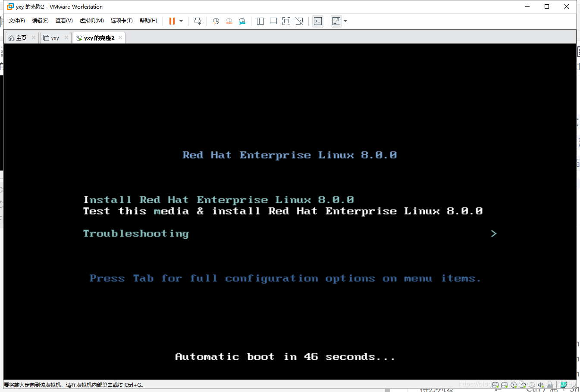Open the 文件(F) menu

(17, 21)
